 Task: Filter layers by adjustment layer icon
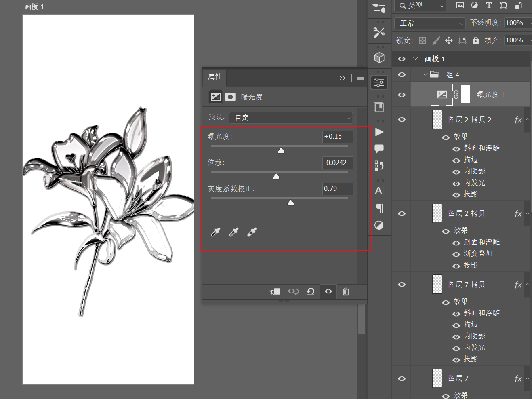pos(474,5)
